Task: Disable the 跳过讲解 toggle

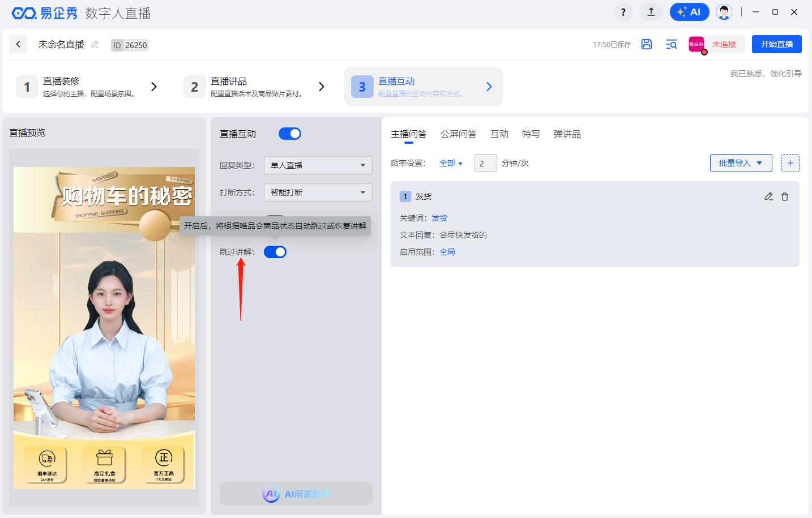Action: [x=275, y=252]
